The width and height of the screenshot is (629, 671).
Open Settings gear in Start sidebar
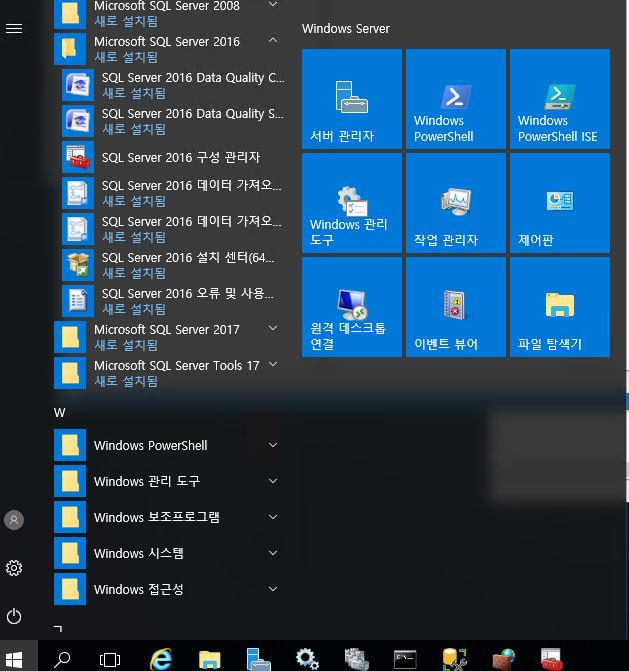14,568
